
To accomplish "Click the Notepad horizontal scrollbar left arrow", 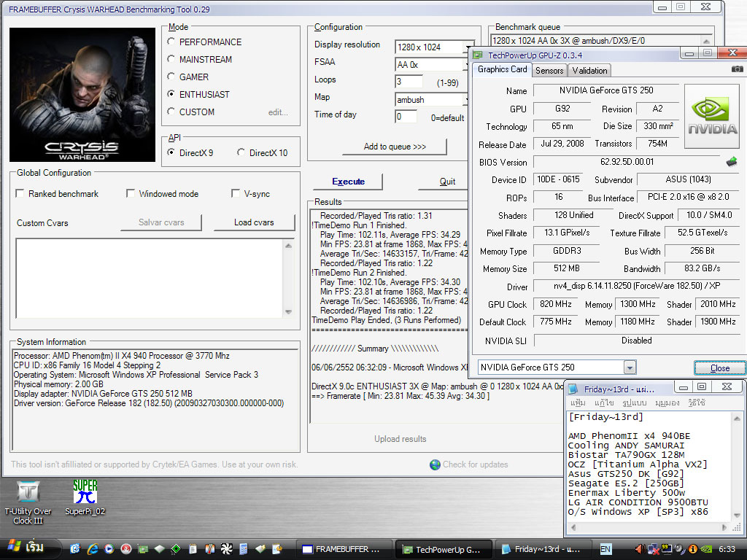I will point(573,527).
